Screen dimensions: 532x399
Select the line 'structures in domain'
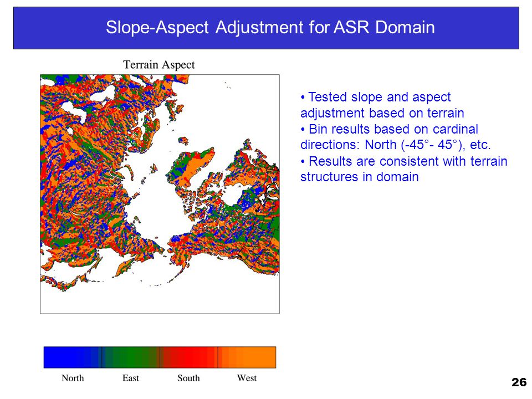(359, 177)
